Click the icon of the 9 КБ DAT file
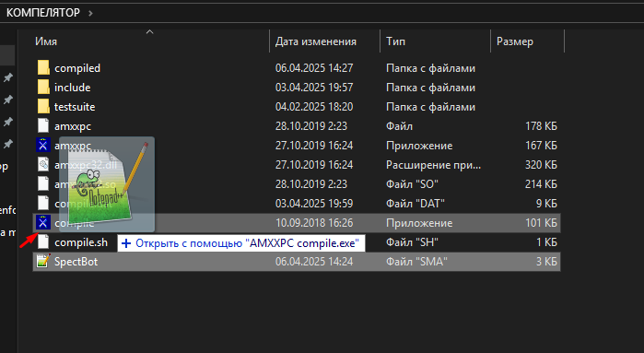Image resolution: width=644 pixels, height=353 pixels. tap(43, 203)
